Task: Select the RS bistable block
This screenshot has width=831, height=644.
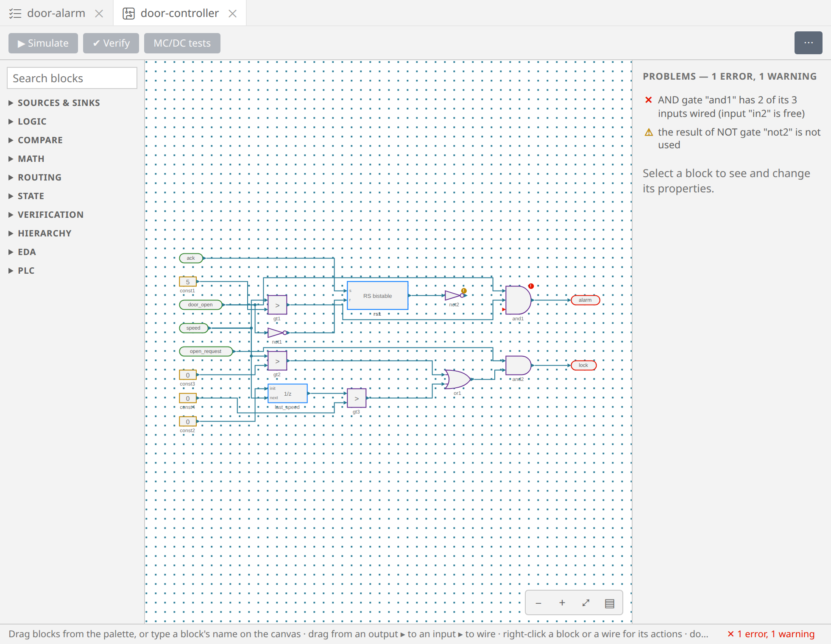Action: tap(378, 296)
